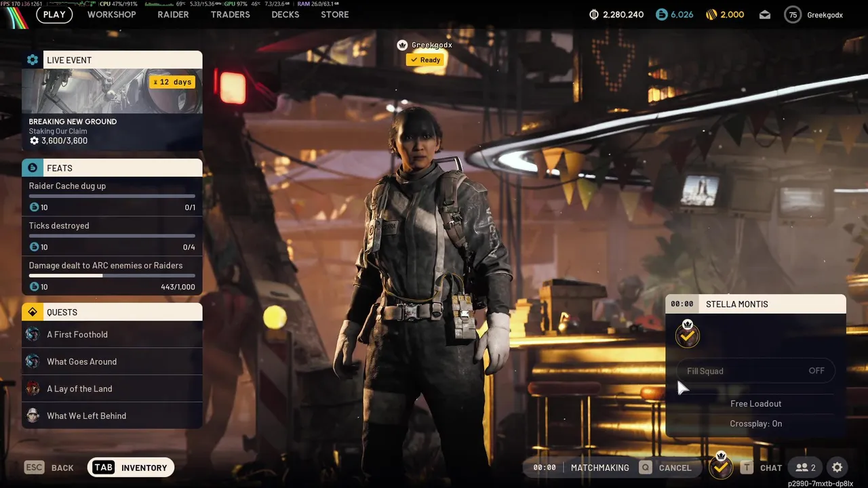Click the QUESTS header text
The width and height of the screenshot is (868, 488).
point(62,312)
